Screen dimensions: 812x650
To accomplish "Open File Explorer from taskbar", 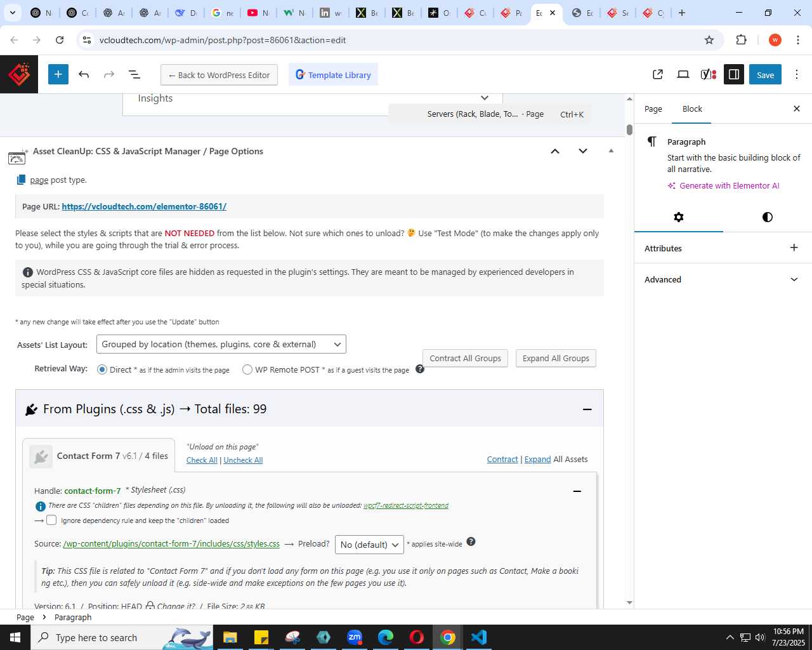I will click(x=230, y=637).
